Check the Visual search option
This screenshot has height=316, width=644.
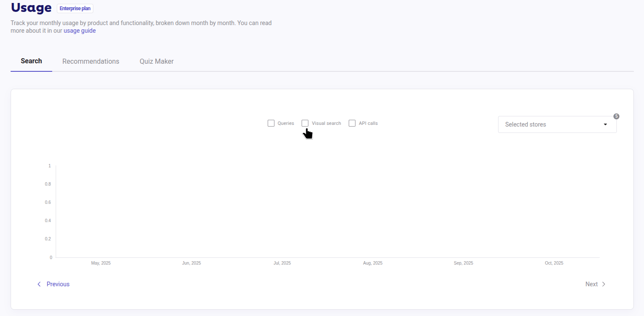305,123
